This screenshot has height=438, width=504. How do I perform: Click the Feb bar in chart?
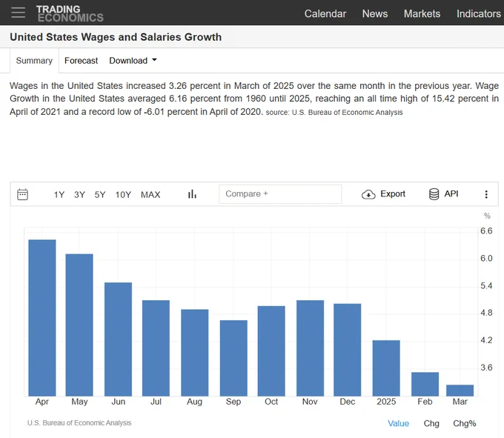point(425,384)
